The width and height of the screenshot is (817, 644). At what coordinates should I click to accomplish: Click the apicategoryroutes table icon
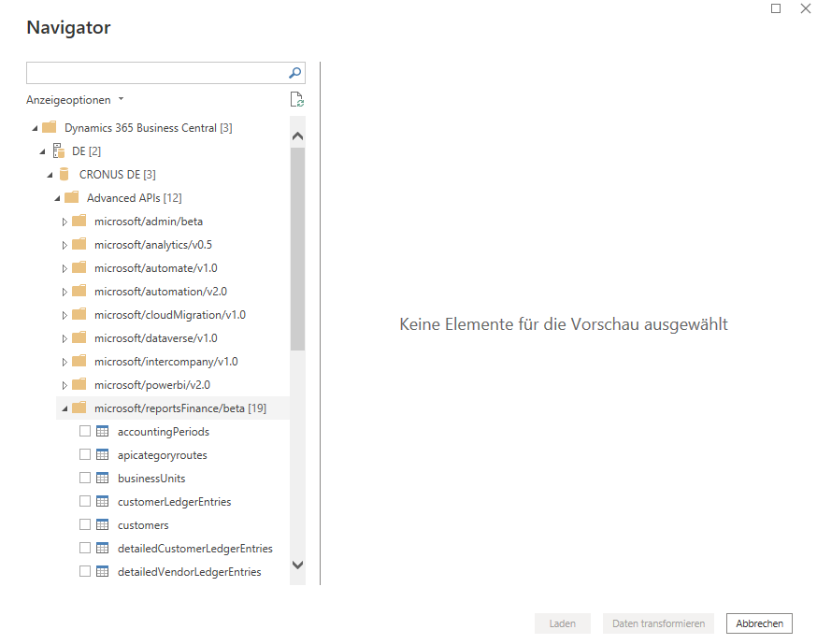pyautogui.click(x=103, y=455)
